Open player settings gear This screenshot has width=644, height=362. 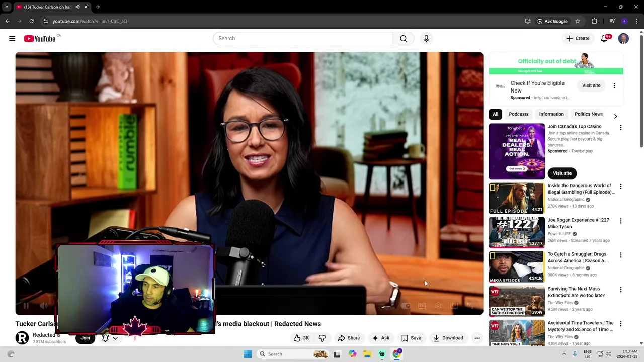[438, 306]
